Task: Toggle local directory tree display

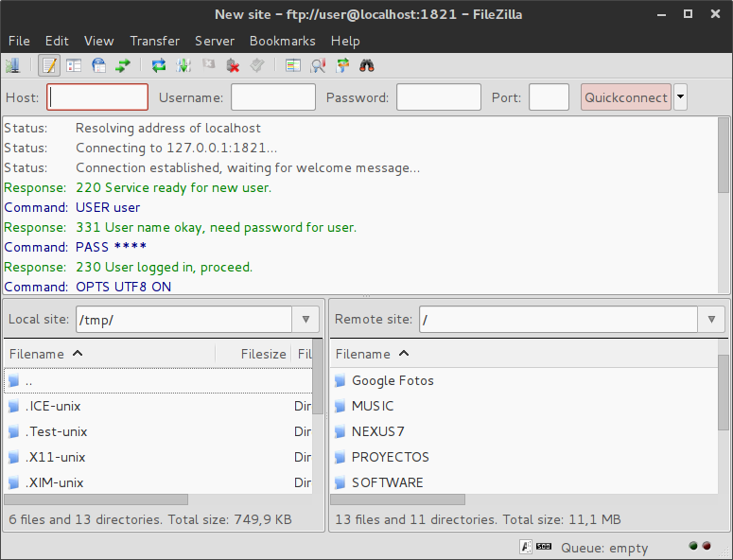Action: pyautogui.click(x=74, y=65)
